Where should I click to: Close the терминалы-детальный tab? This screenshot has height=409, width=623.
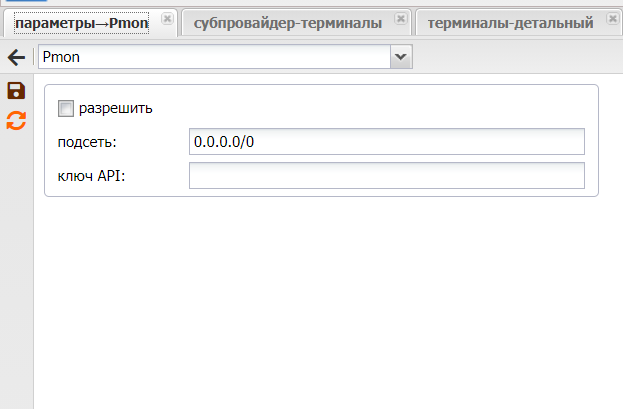pyautogui.click(x=612, y=19)
